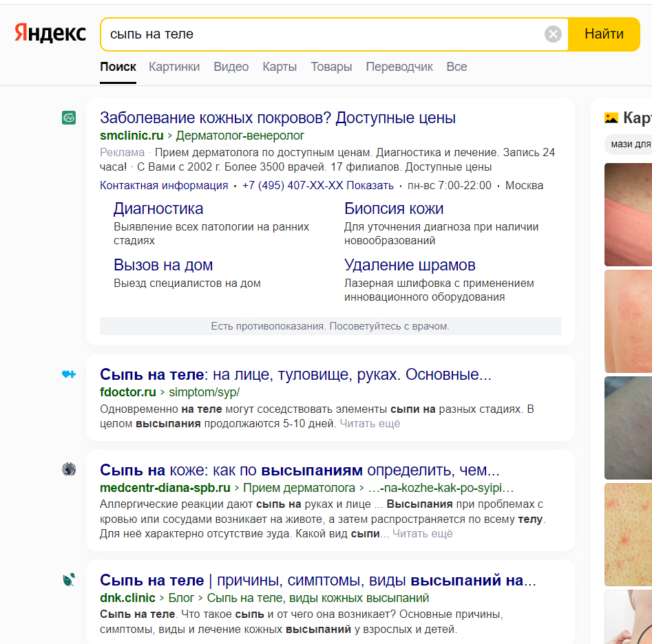This screenshot has width=652, height=644.
Task: Click the smclinic.ru favicon next to the ad
Action: click(69, 118)
